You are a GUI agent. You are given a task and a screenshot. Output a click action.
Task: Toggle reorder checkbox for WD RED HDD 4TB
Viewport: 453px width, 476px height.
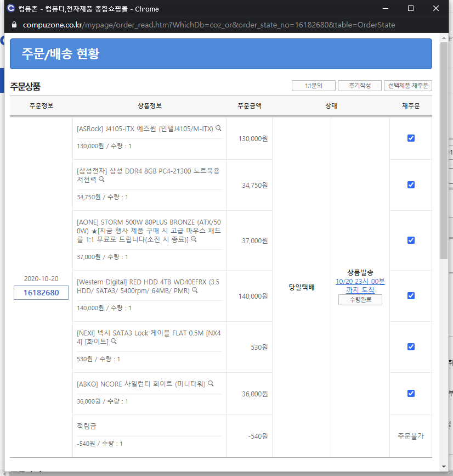[x=411, y=296]
